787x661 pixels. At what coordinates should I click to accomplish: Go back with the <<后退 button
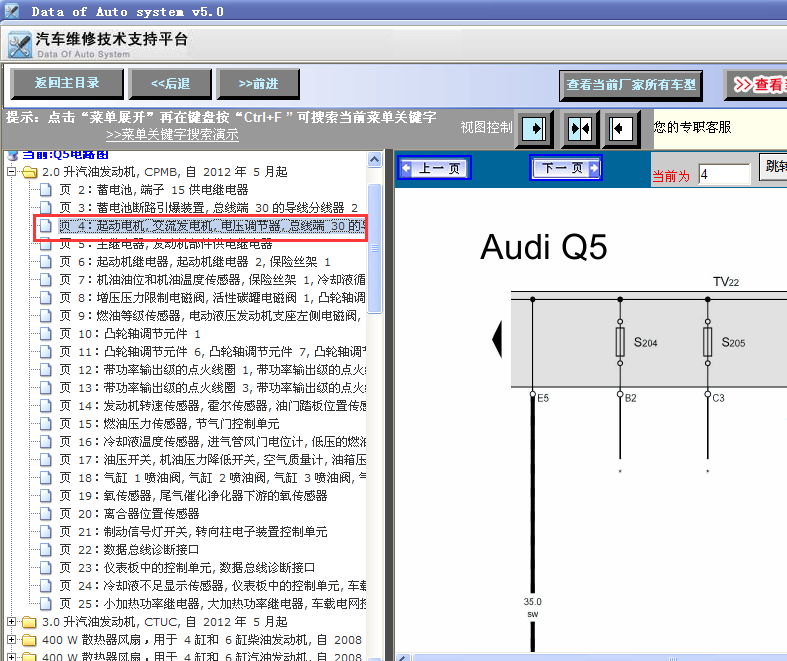click(x=170, y=84)
